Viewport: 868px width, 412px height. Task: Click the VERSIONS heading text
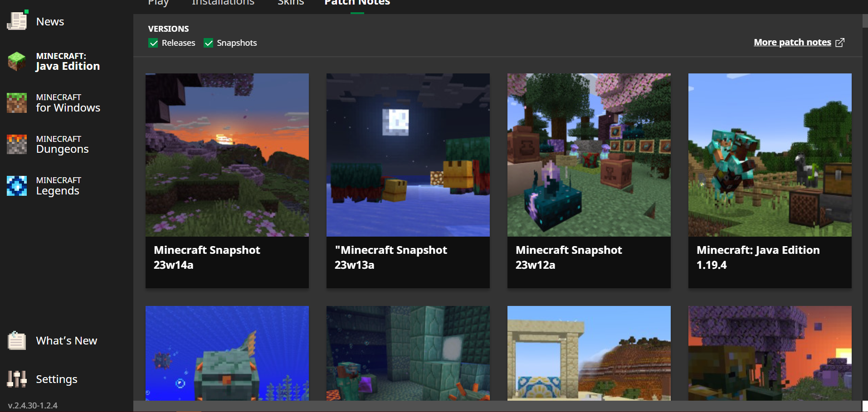pos(168,29)
